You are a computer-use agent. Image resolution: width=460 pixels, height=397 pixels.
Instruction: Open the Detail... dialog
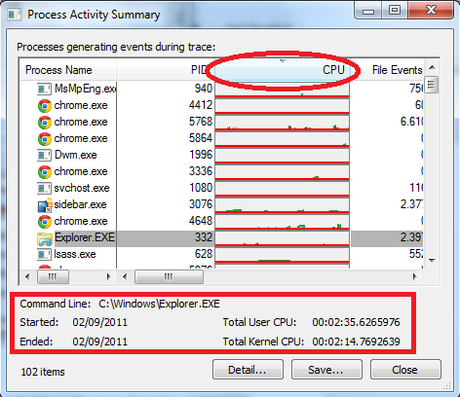click(248, 370)
